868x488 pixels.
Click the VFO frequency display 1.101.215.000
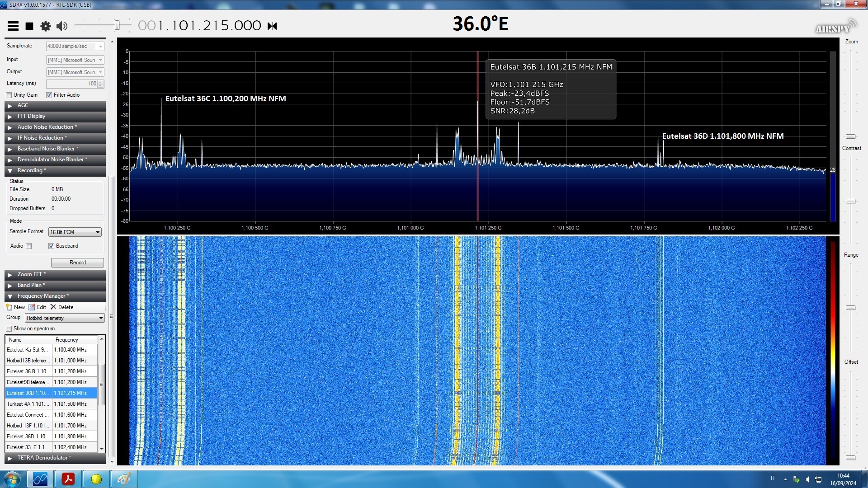tap(199, 26)
